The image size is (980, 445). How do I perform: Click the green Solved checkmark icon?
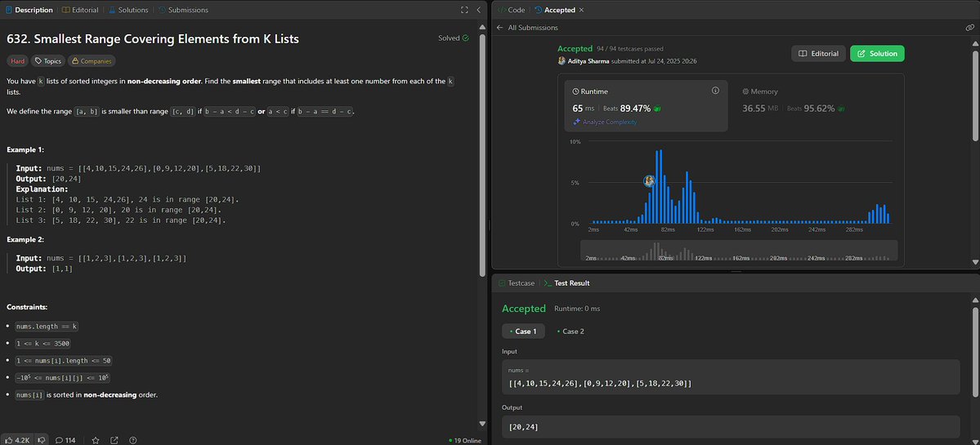[x=466, y=38]
